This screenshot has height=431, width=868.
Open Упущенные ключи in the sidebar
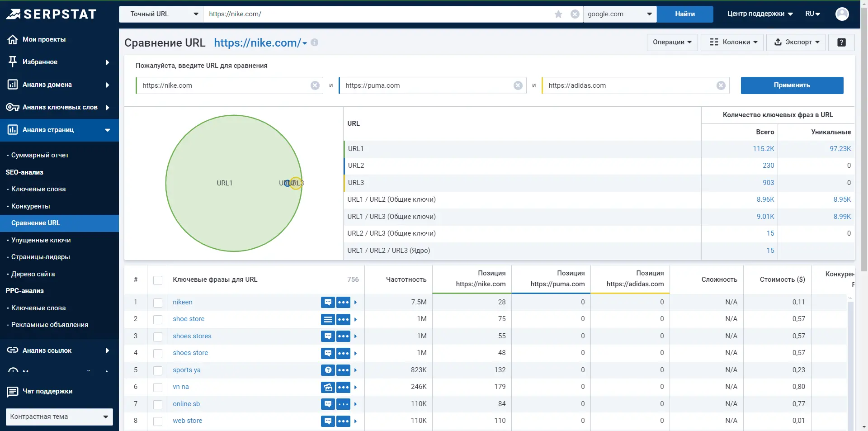41,240
